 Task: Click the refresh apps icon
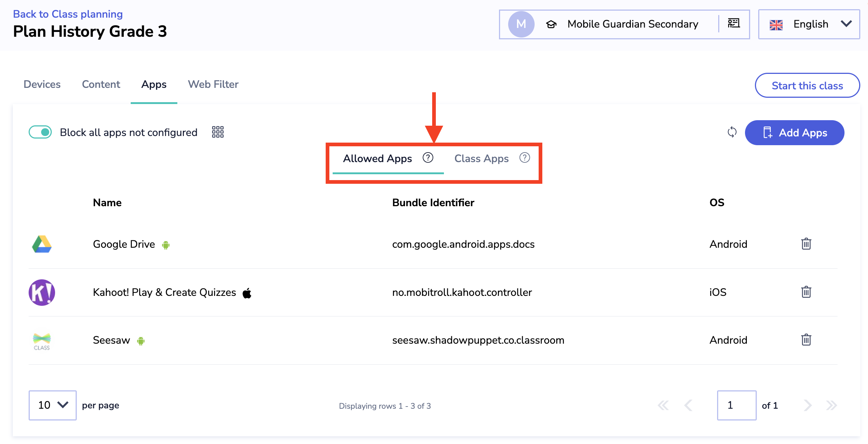pos(732,132)
